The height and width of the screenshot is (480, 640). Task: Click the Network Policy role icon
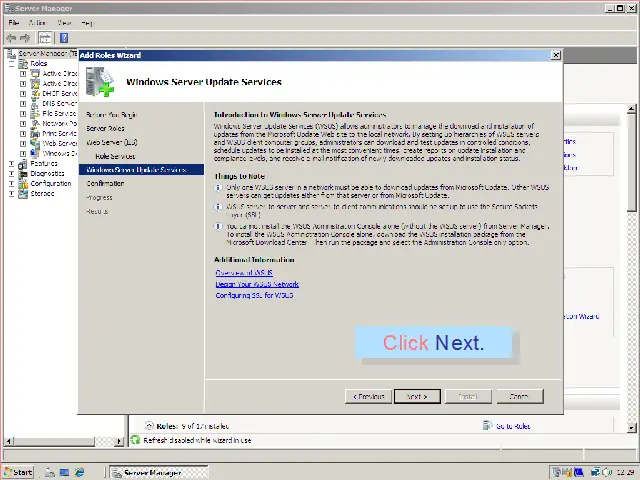[x=36, y=123]
